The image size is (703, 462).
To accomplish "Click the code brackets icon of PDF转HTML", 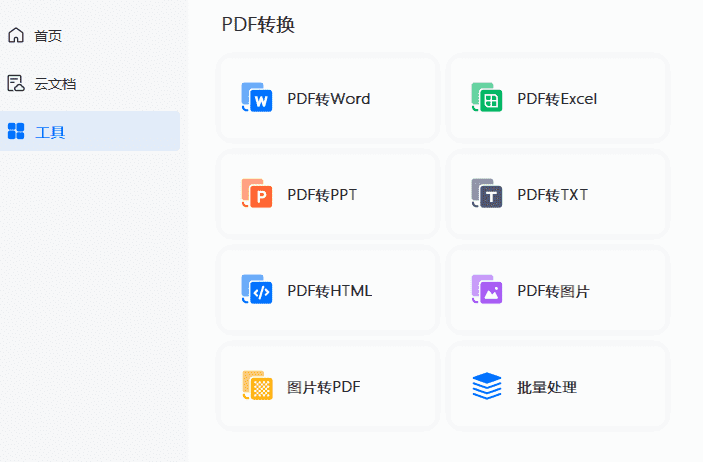I will click(257, 289).
